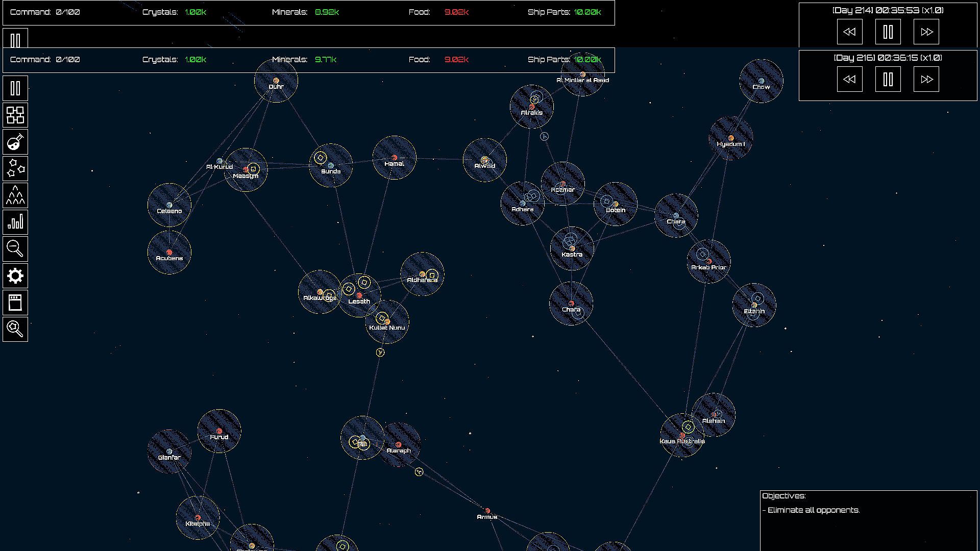The height and width of the screenshot is (551, 980).
Task: Select the Hamal star system
Action: click(394, 158)
